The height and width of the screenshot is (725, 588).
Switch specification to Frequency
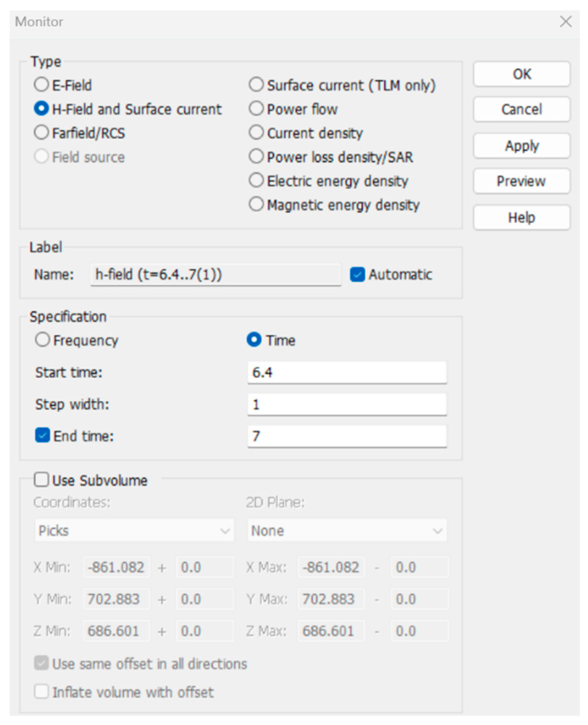pos(42,340)
